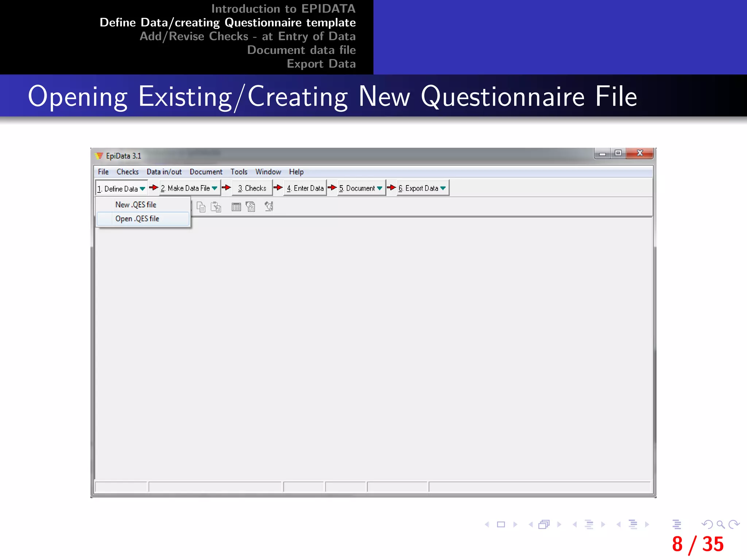
Task: Click the 3. Checks button
Action: tap(252, 188)
